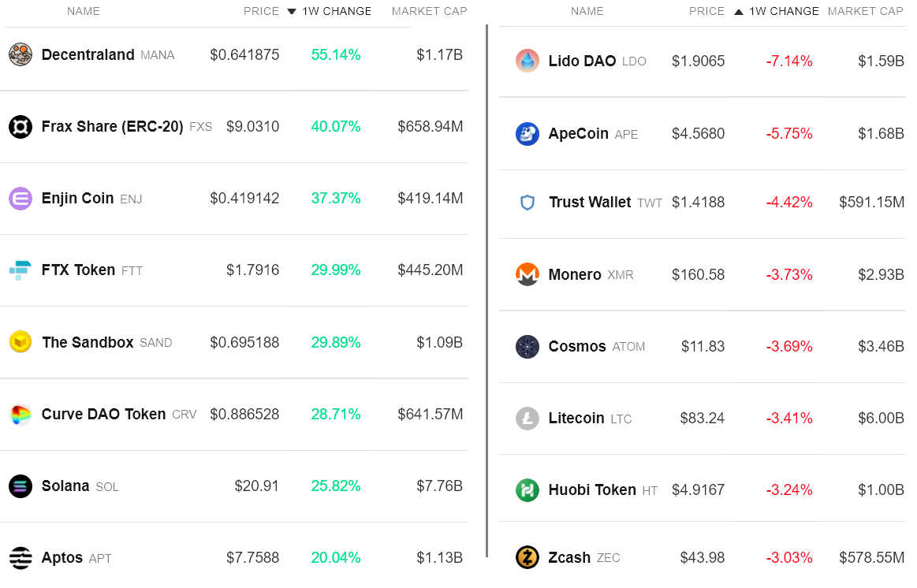Sort left table by Market Cap
Viewport: 917px width, 588px height.
[x=429, y=12]
